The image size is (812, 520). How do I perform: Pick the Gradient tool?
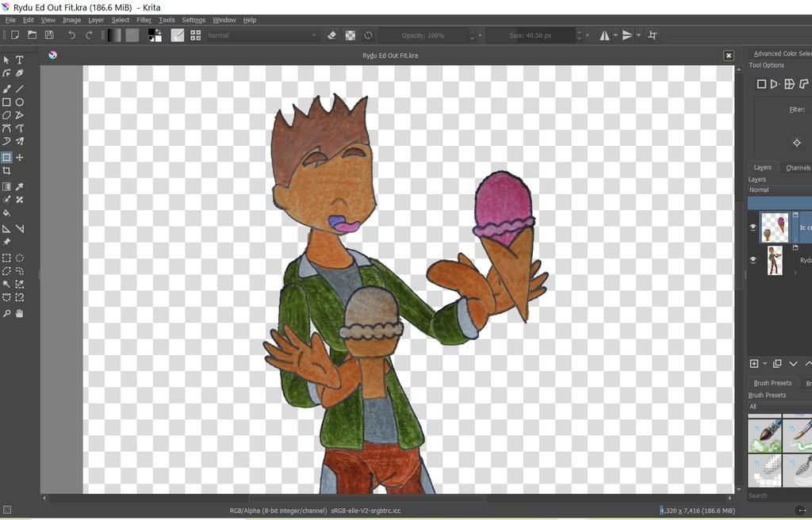click(6, 186)
